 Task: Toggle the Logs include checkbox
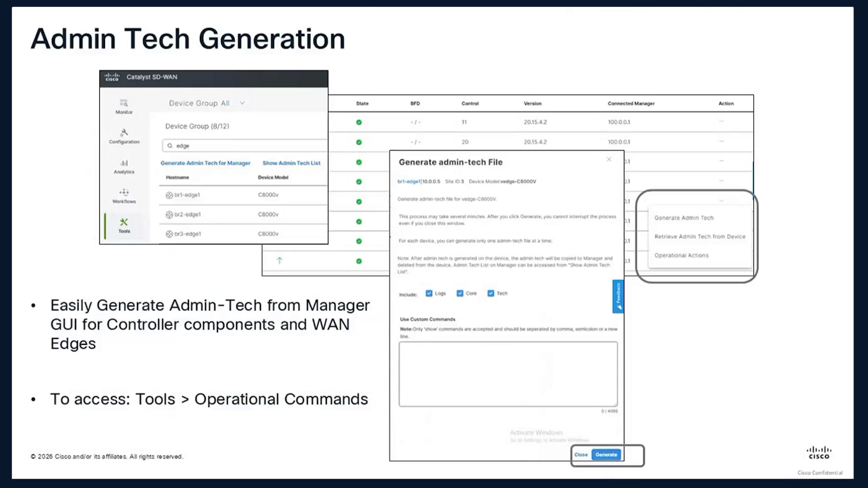click(429, 293)
